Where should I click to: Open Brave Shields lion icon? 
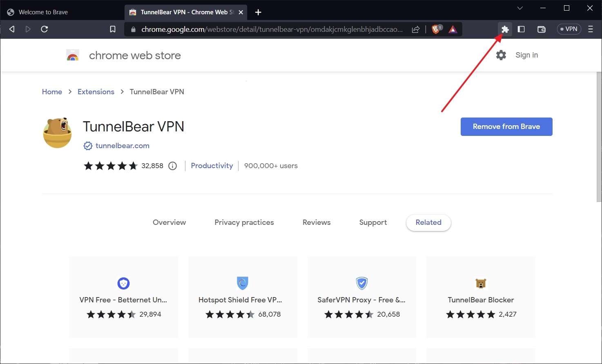[x=436, y=29]
